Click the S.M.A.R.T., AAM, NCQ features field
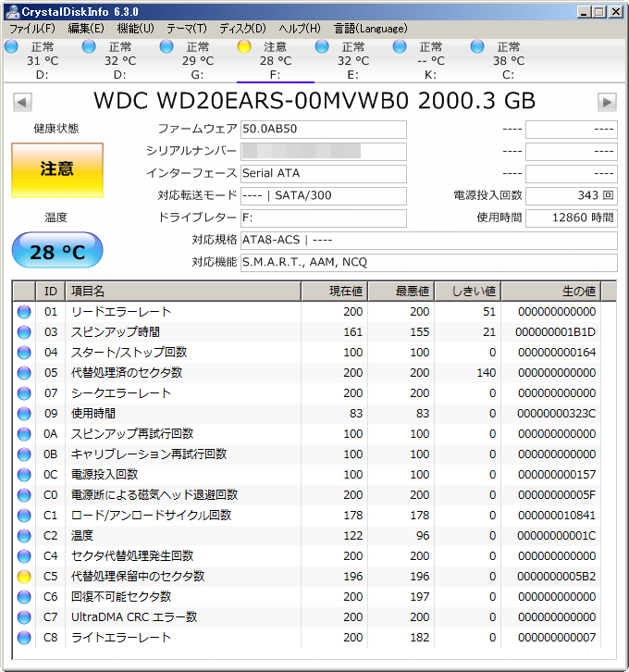This screenshot has height=672, width=629. [x=429, y=263]
